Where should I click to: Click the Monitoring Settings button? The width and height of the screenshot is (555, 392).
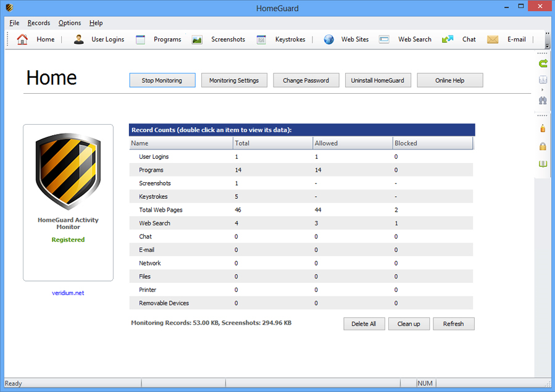click(234, 80)
